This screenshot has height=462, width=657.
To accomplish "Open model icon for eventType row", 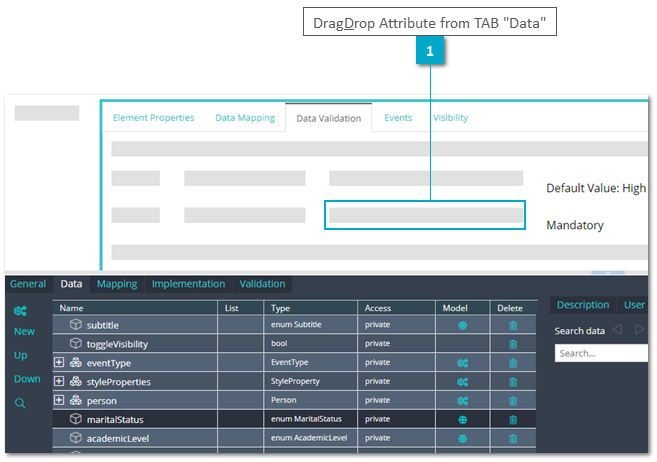I will [463, 363].
